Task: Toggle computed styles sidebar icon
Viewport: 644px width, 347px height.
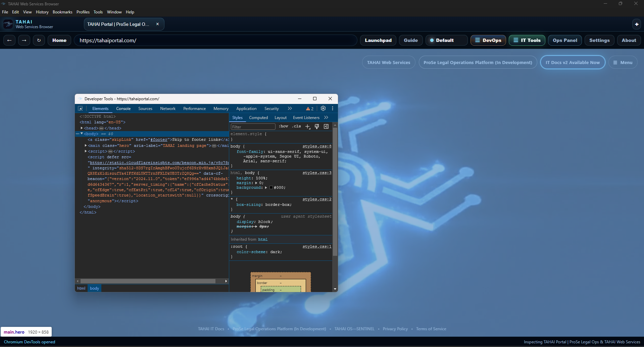Action: (x=326, y=126)
